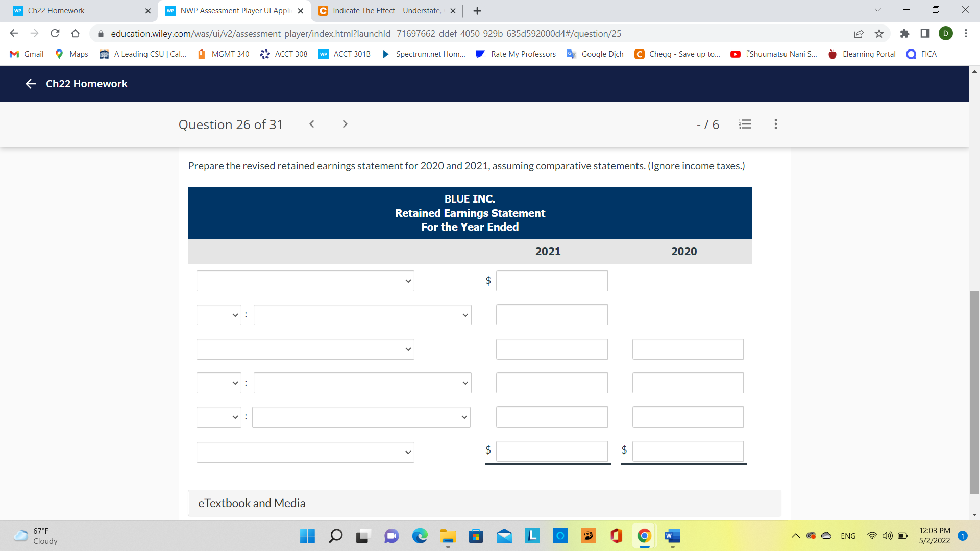Open the Add/Less dropdown in the second row
Screen dimensions: 980x551
pos(218,315)
